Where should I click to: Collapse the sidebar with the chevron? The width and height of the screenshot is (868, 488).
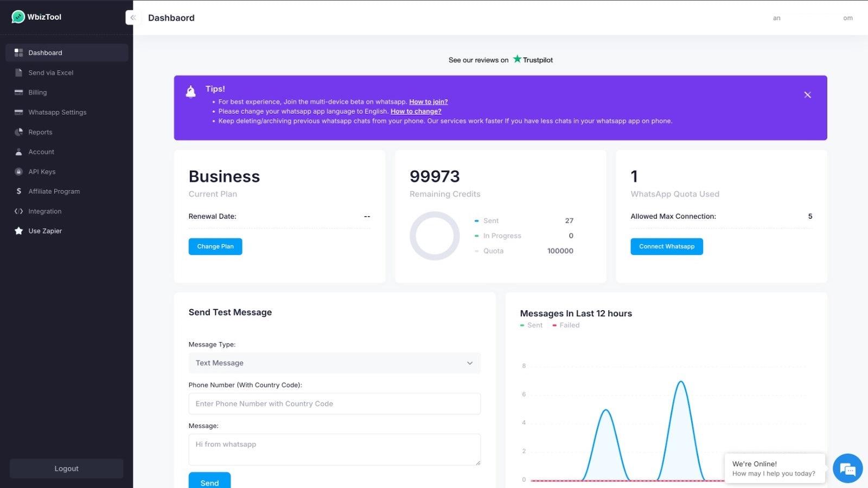coord(133,17)
